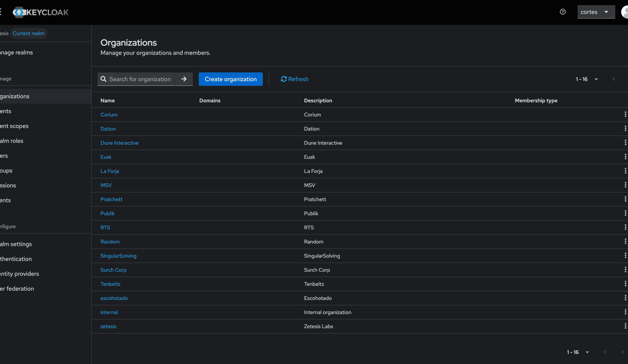The width and height of the screenshot is (628, 364).
Task: Open kebab menu for MSV row
Action: coord(625,185)
